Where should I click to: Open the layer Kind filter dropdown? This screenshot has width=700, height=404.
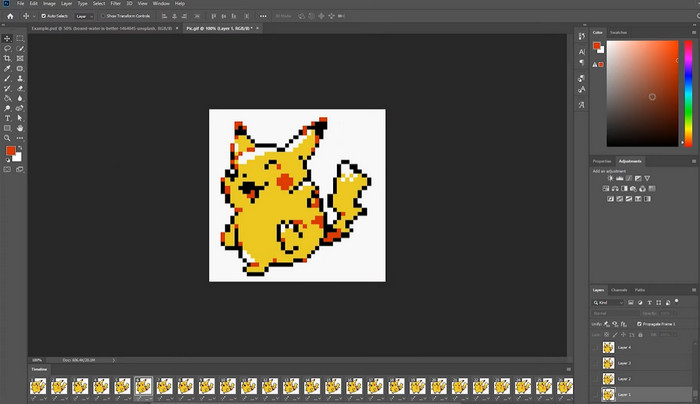point(608,303)
